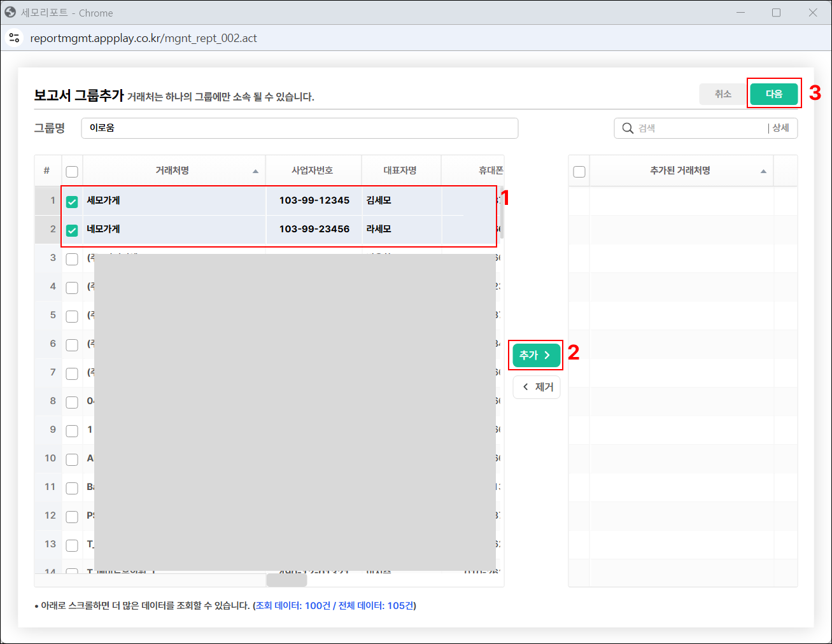The height and width of the screenshot is (644, 832).
Task: Toggle select-all checkbox in 추가된 거래처명 header
Action: 579,172
